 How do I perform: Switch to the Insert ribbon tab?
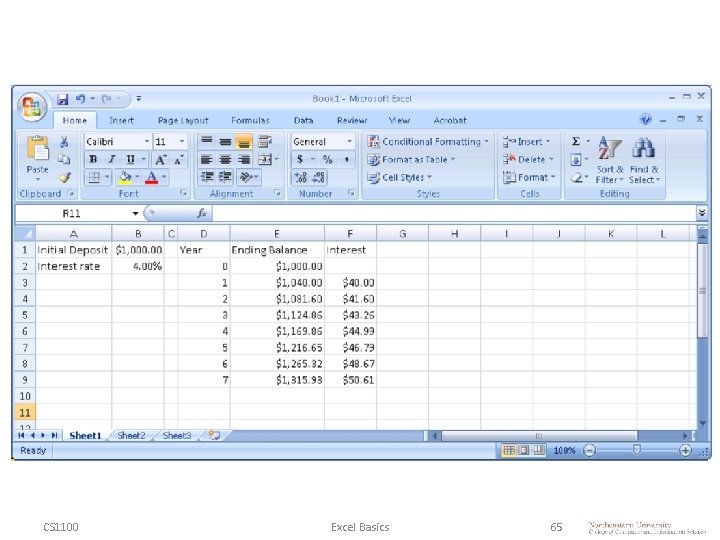point(121,121)
